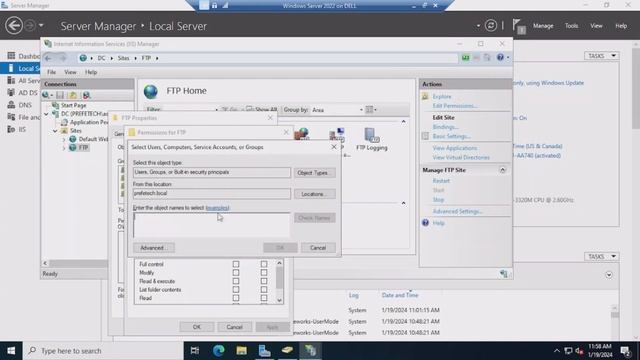Open Server Manager Tools menu
Viewport: 640px width, 360px height.
(x=571, y=26)
